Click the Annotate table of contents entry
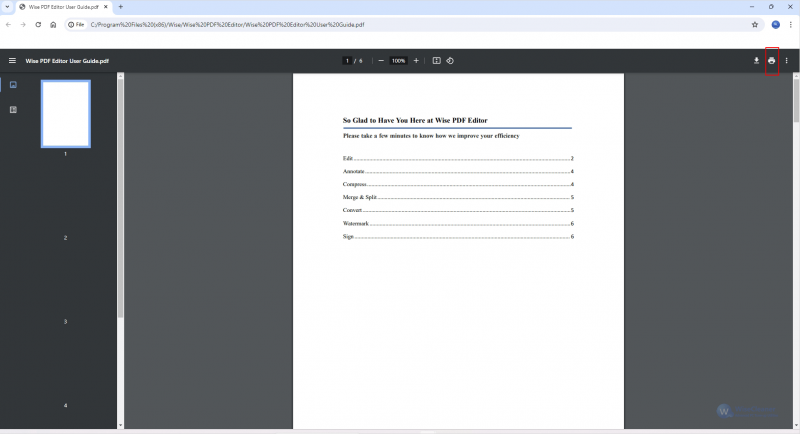 click(x=458, y=171)
